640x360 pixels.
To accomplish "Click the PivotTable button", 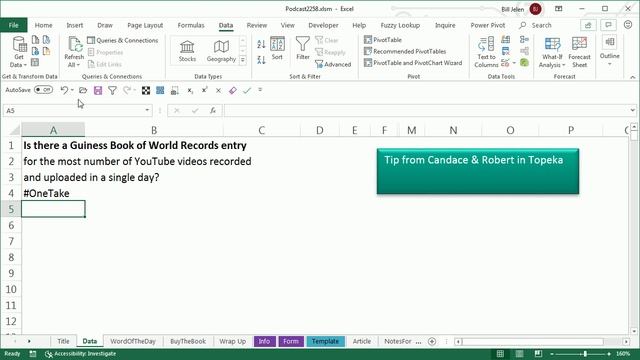I will coord(383,40).
